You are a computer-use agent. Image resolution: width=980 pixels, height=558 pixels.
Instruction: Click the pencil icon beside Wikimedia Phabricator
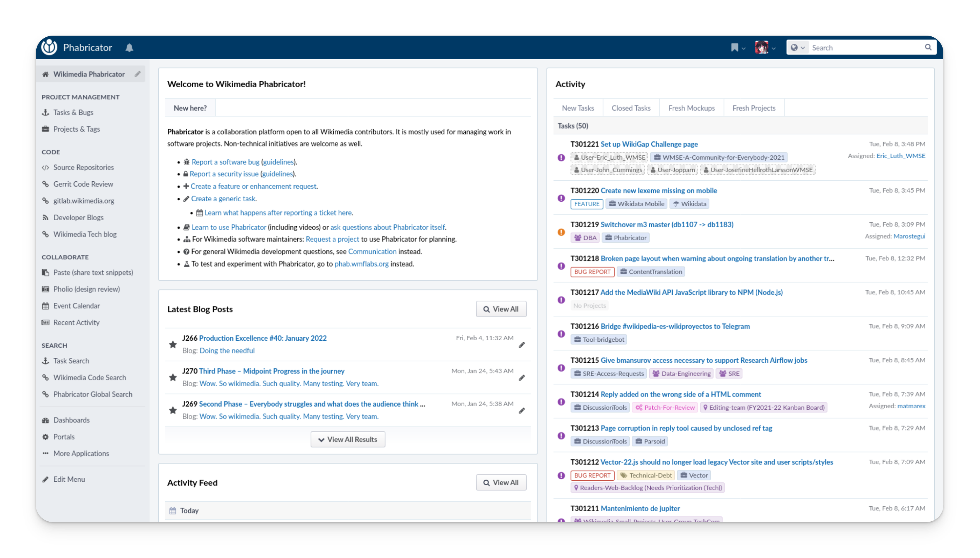click(137, 74)
